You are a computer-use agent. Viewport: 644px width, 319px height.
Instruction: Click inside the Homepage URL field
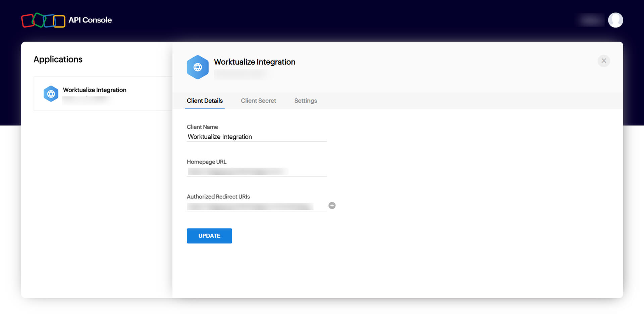pyautogui.click(x=257, y=171)
